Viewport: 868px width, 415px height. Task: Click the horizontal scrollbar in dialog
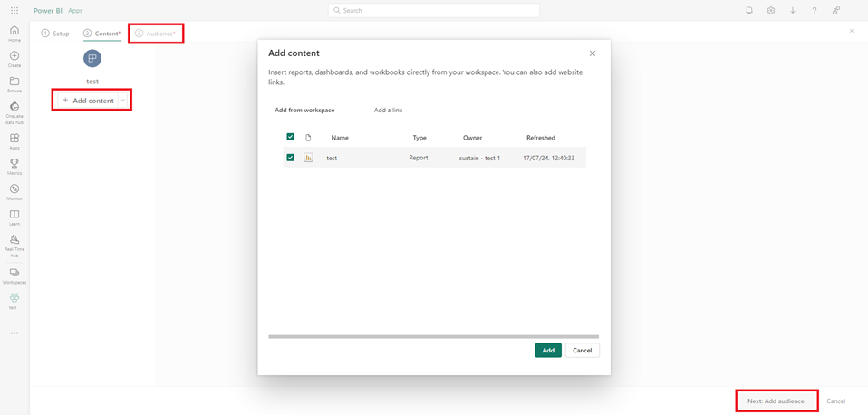433,336
